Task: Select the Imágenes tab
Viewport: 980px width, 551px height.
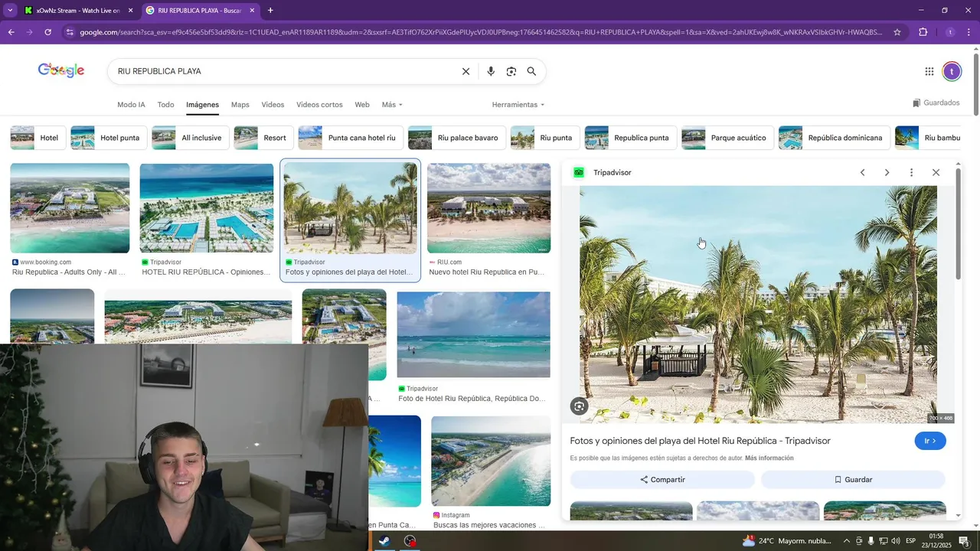Action: [202, 104]
